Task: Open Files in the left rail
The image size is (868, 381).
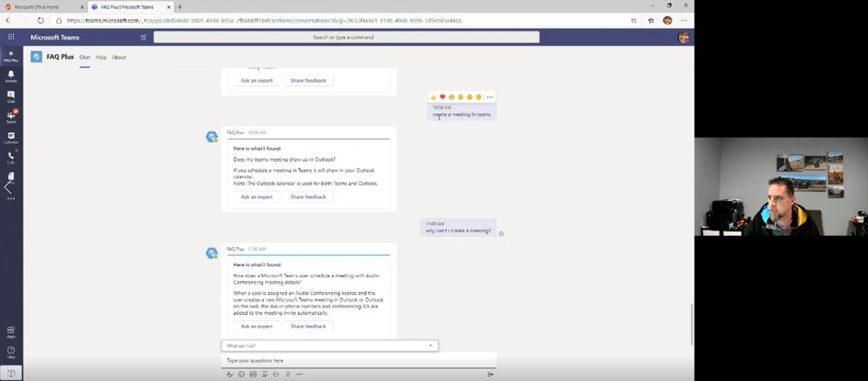Action: 11,177
